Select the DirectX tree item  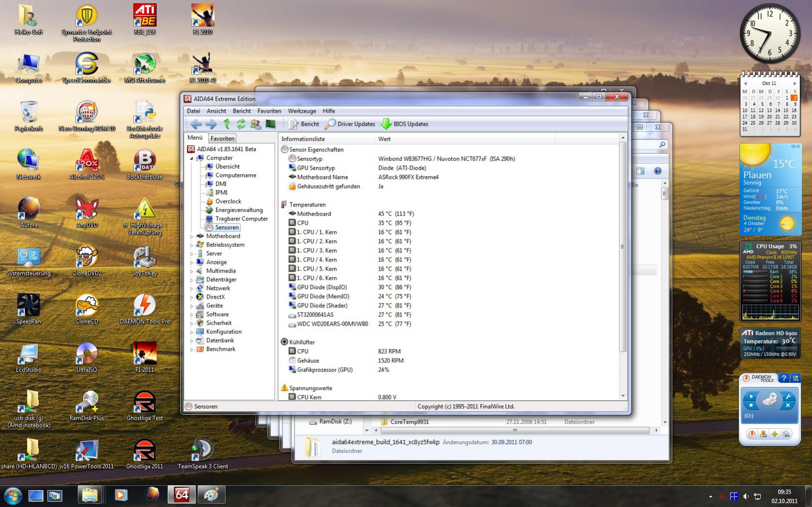[x=215, y=297]
